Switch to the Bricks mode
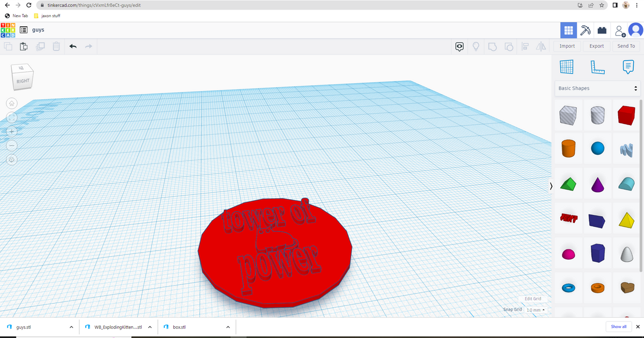The height and width of the screenshot is (338, 644). tap(603, 31)
